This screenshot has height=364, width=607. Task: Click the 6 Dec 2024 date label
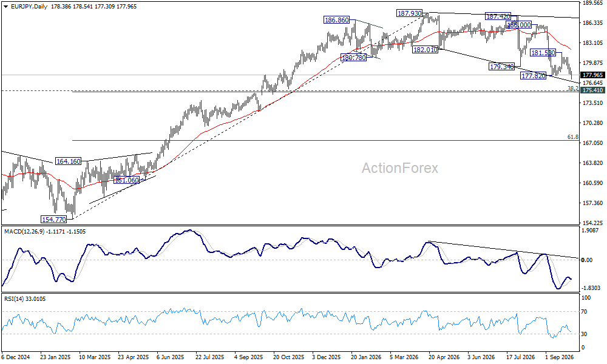tap(16, 357)
